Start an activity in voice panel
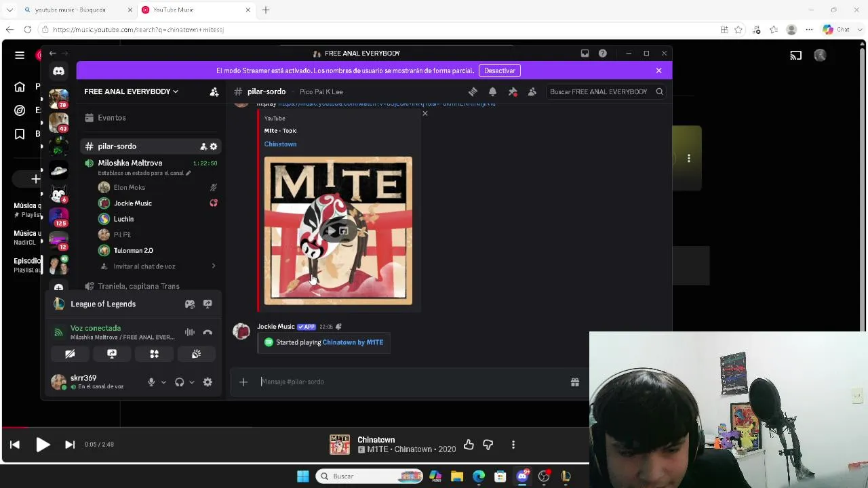The image size is (868, 488). [154, 354]
